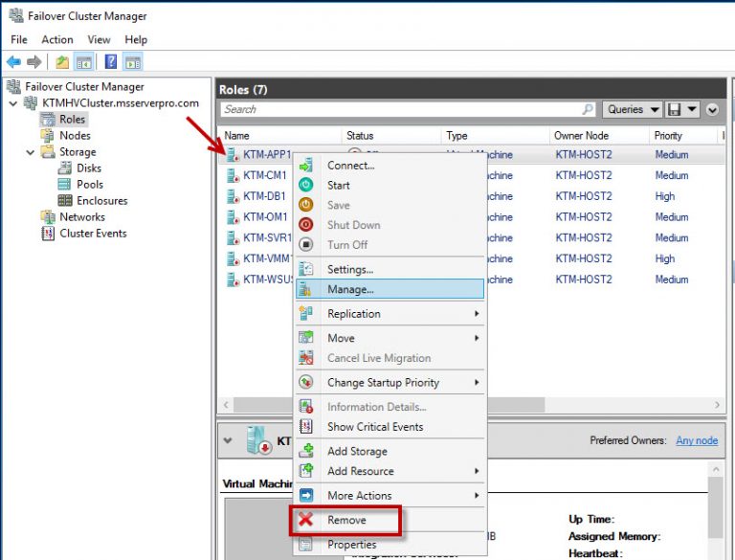Click the KTM-DB1 virtual machine icon
This screenshot has width=735, height=560.
233,196
